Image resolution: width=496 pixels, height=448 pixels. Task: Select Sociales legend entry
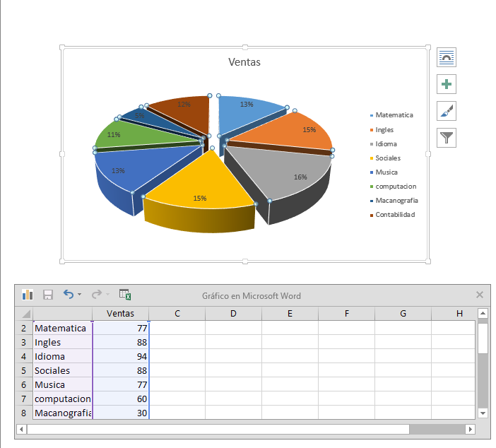pos(385,158)
